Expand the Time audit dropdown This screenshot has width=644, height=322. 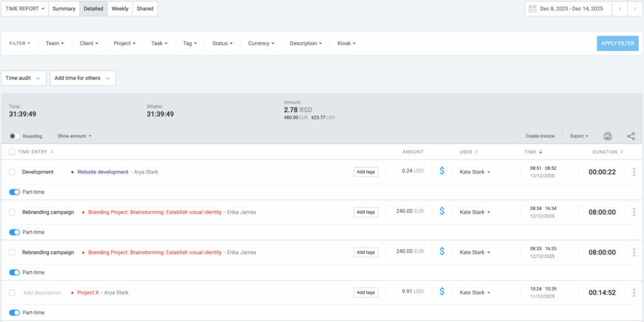[24, 78]
